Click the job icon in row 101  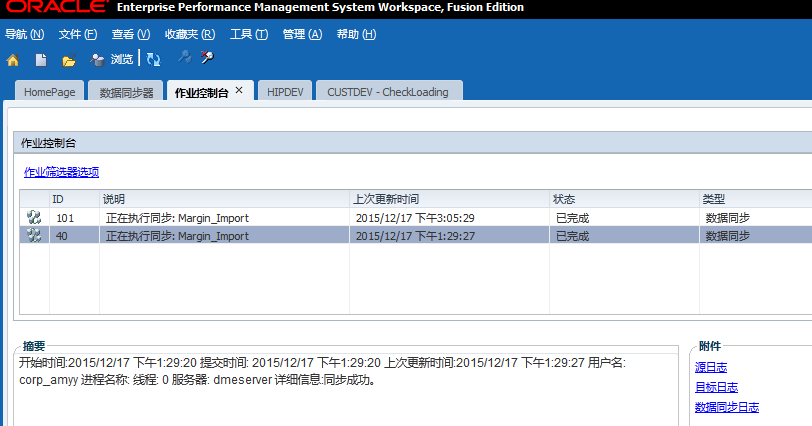[34, 217]
